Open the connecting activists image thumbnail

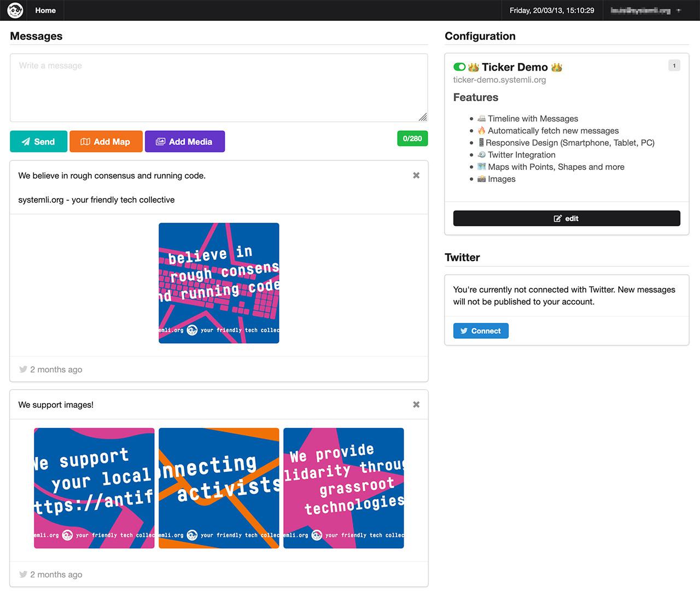(x=219, y=488)
